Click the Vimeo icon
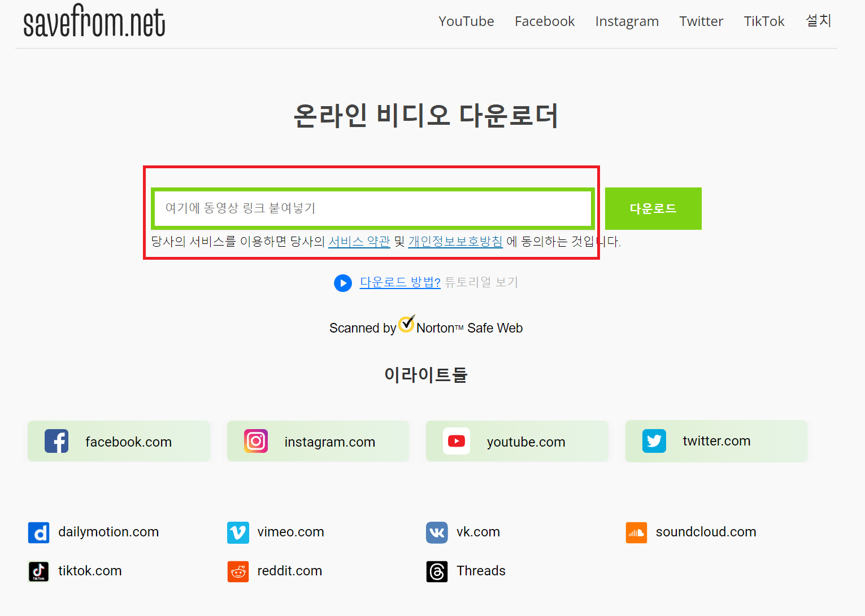This screenshot has width=865, height=616. (238, 532)
